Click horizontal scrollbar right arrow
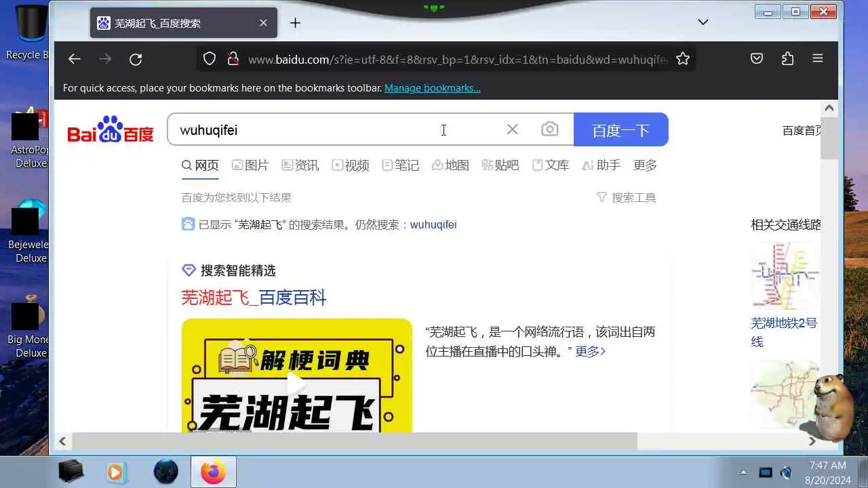Screen dimensions: 868x488 [x=812, y=441]
